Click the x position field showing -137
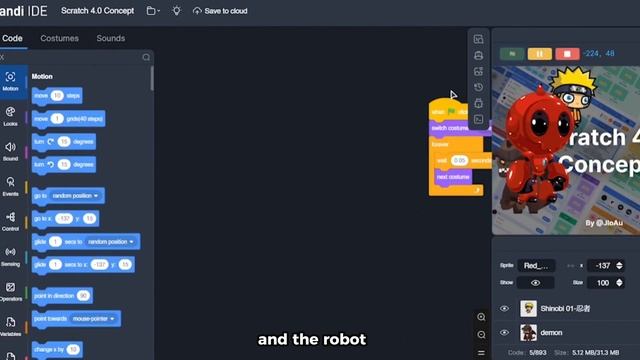 click(602, 266)
